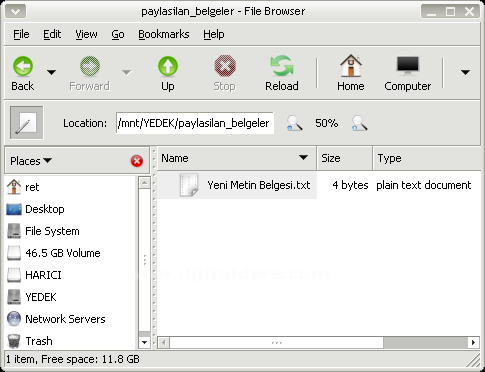Open the Help menu
This screenshot has width=485, height=372.
(214, 34)
